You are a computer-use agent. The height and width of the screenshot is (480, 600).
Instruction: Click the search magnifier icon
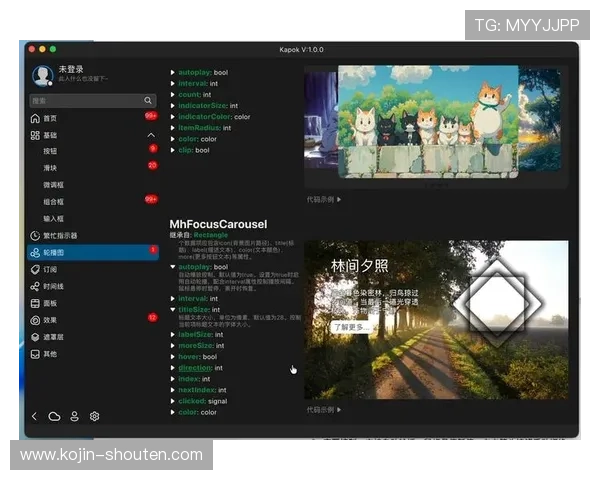point(149,101)
